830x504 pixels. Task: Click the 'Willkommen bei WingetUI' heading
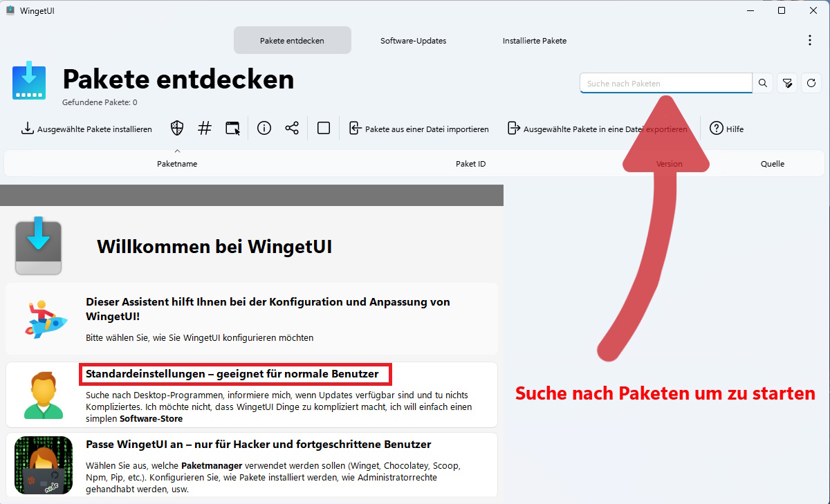[x=214, y=247]
